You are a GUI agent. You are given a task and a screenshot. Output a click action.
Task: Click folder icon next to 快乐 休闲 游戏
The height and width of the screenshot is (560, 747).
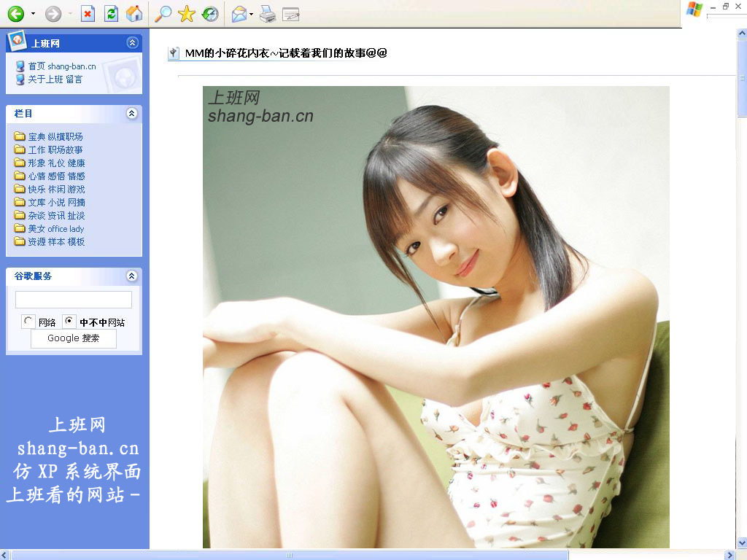pos(20,189)
